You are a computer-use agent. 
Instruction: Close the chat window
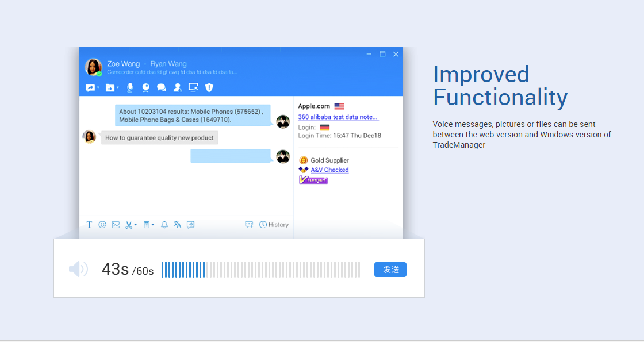tap(396, 54)
